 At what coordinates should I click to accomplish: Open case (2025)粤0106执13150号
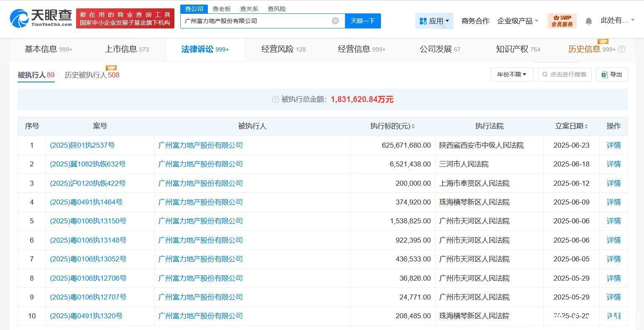tap(88, 221)
